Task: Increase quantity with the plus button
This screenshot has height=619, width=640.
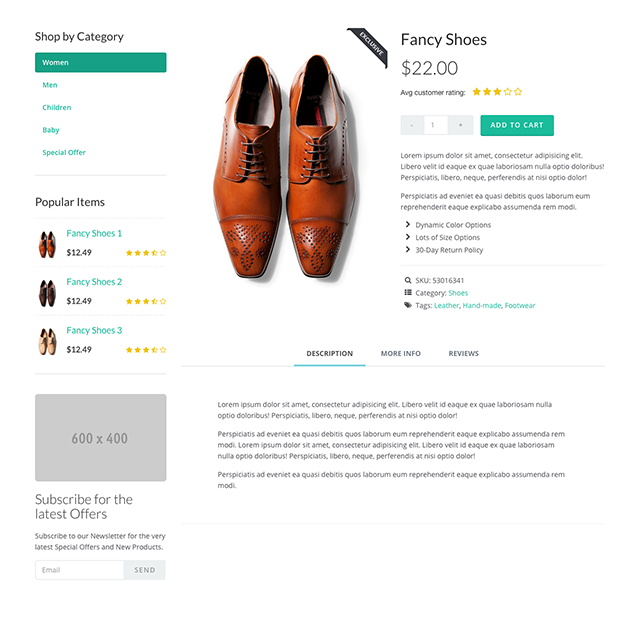Action: (x=460, y=125)
